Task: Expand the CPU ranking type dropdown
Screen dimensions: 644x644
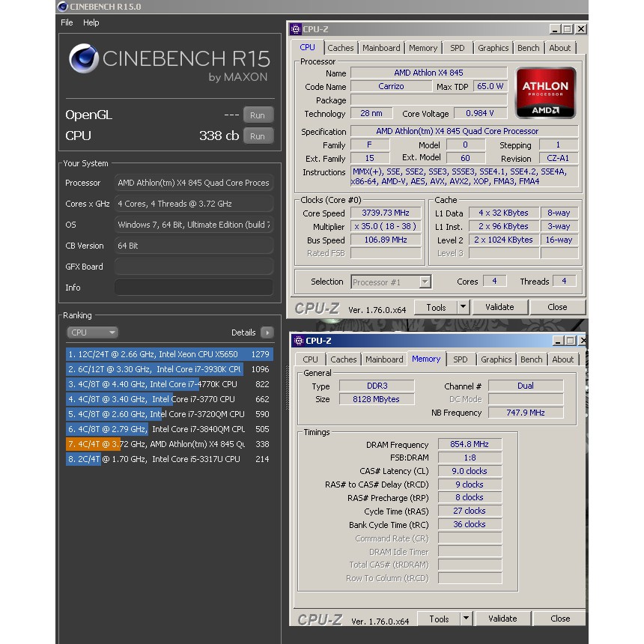Action: [93, 332]
